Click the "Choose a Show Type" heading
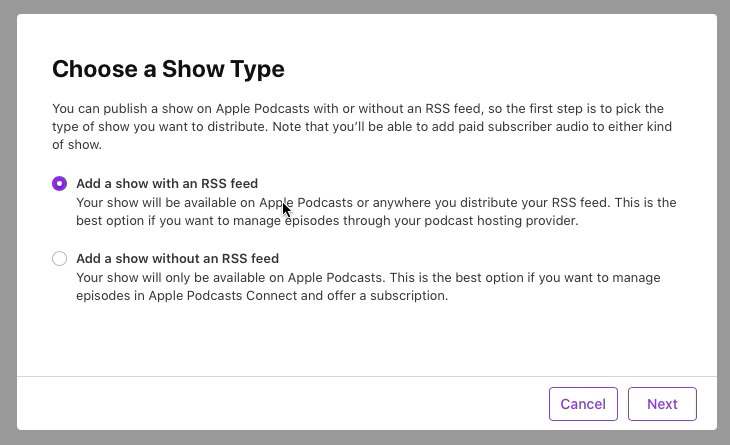 click(x=168, y=69)
